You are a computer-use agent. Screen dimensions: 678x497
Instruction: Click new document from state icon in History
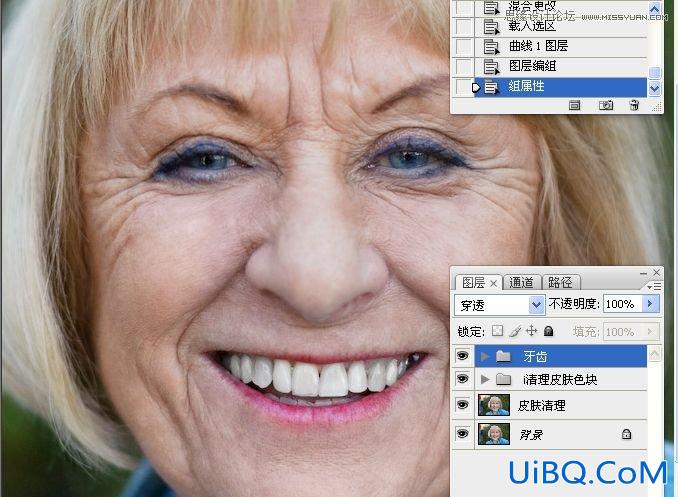pyautogui.click(x=574, y=105)
